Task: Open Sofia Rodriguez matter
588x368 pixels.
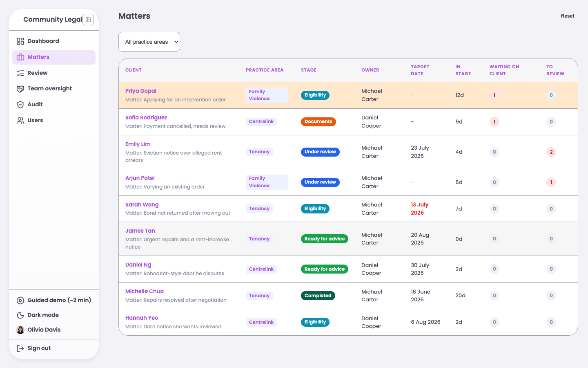Action: tap(146, 118)
